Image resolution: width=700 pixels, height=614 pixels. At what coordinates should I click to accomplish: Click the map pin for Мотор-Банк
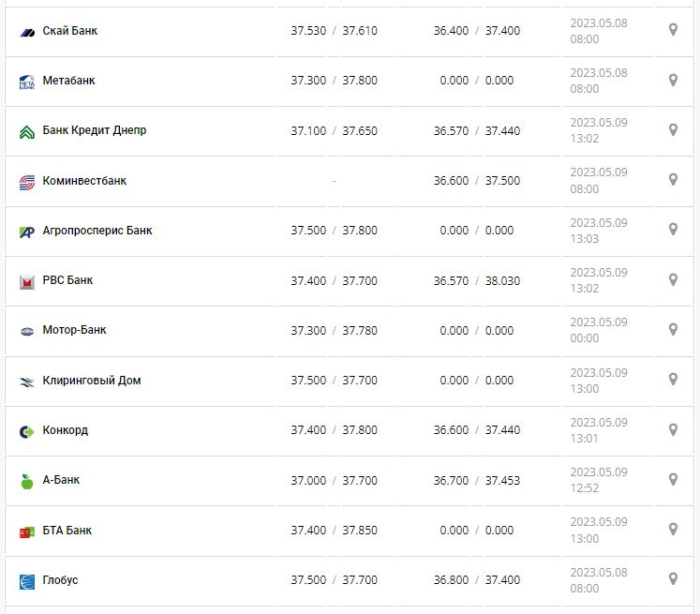pos(673,330)
